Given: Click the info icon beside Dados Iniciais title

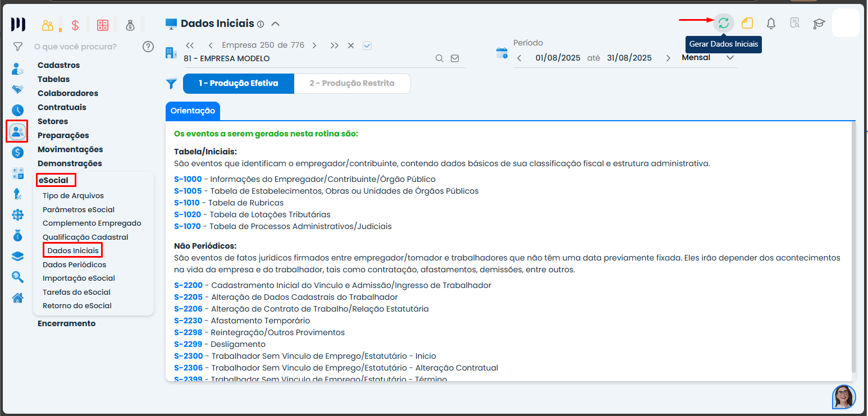Looking at the screenshot, I should click(x=261, y=24).
